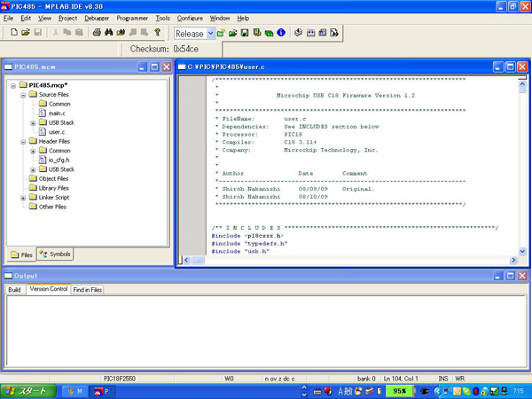The height and width of the screenshot is (399, 532).
Task: Switch to the Build output tab
Action: click(x=14, y=290)
